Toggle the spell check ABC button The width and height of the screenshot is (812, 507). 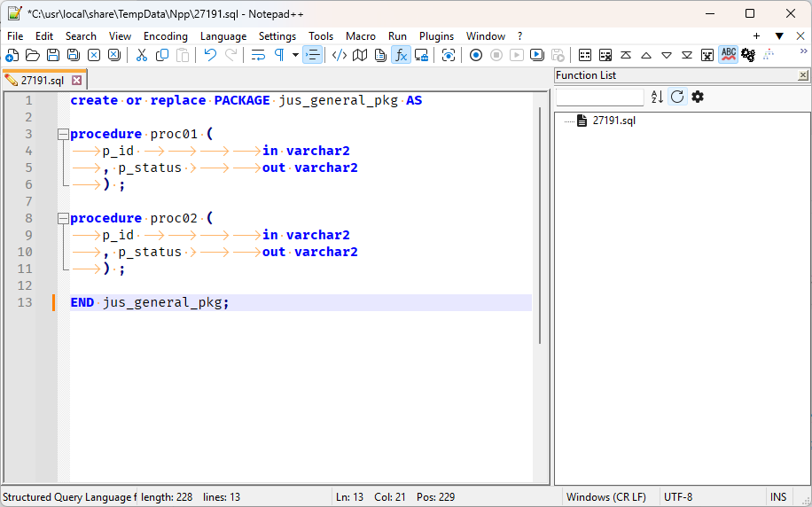(x=728, y=55)
